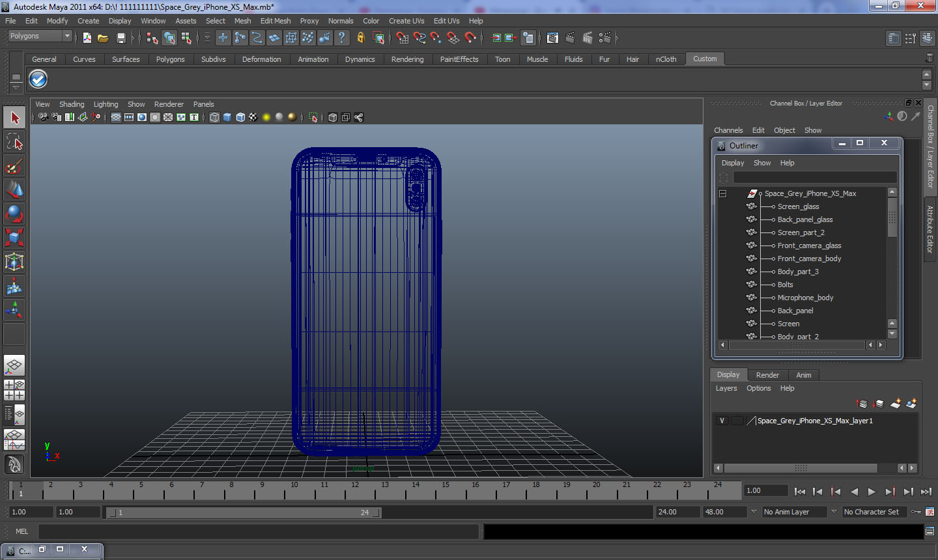Create a new scene file
The image size is (938, 560).
87,38
